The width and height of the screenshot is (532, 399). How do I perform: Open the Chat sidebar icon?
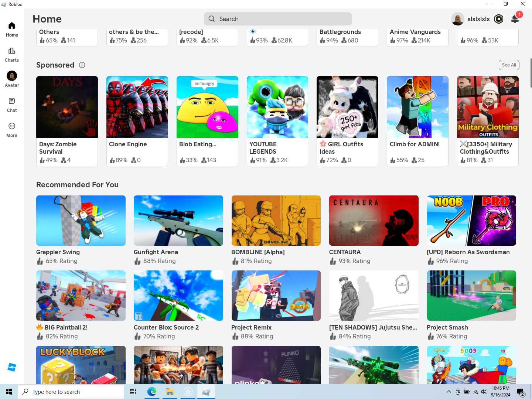click(12, 101)
